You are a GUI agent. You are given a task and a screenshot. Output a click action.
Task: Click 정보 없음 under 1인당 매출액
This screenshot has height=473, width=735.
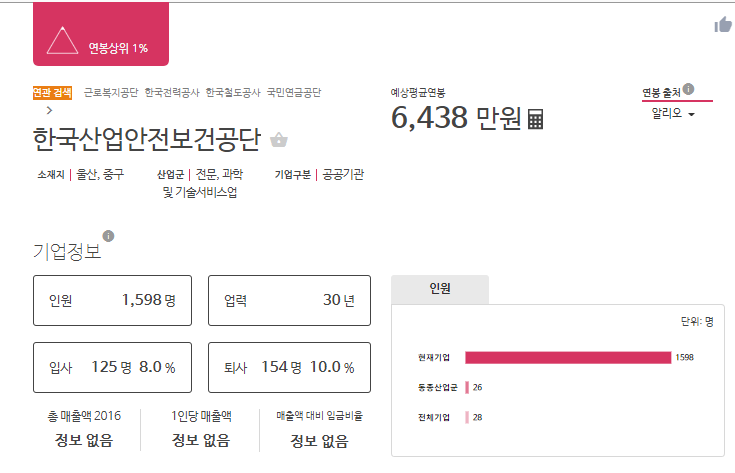pos(201,440)
